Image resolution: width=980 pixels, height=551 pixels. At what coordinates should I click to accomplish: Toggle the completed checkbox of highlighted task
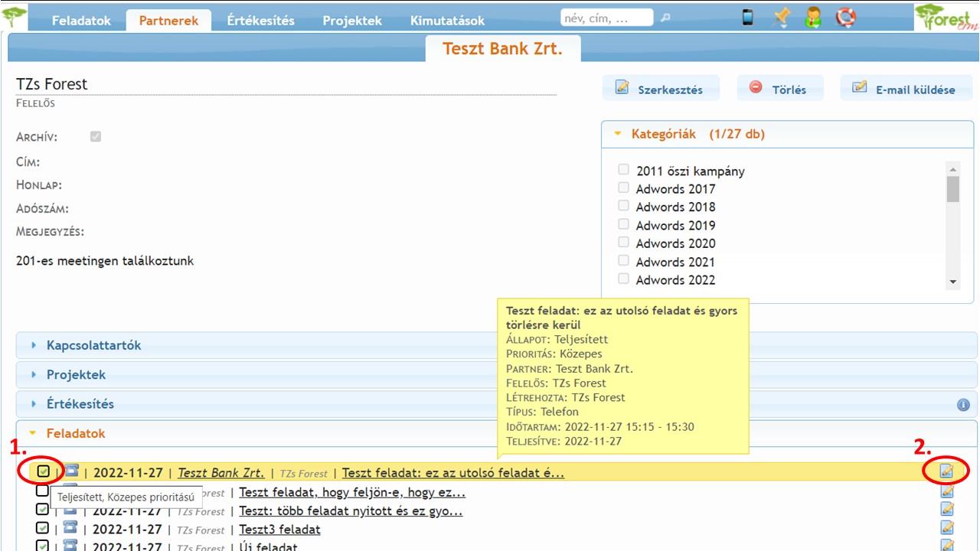coord(43,471)
